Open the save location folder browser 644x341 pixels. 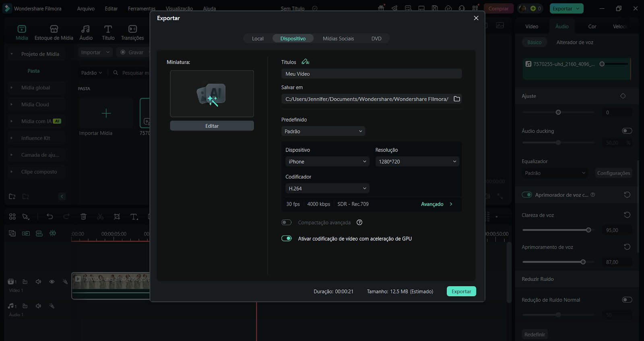[456, 99]
